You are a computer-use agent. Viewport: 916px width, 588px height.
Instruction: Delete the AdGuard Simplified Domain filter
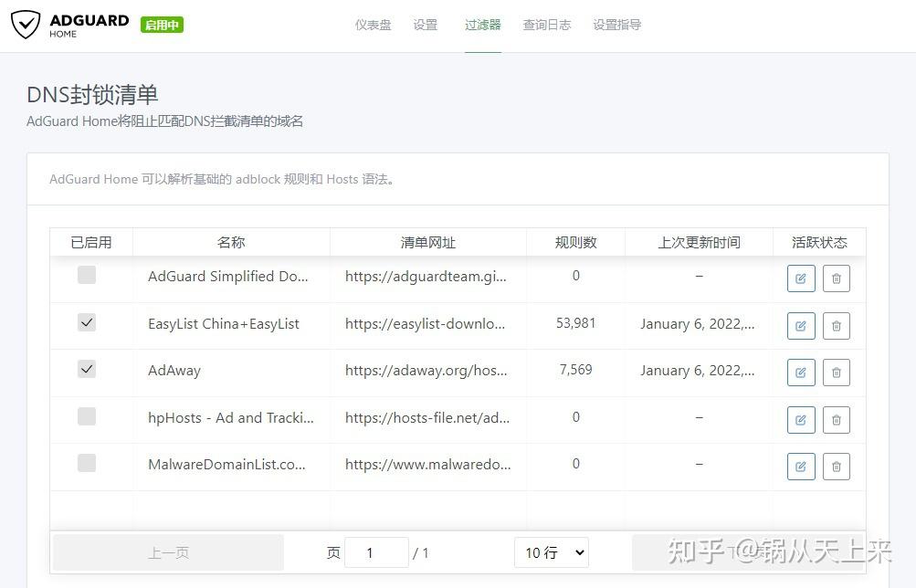836,278
